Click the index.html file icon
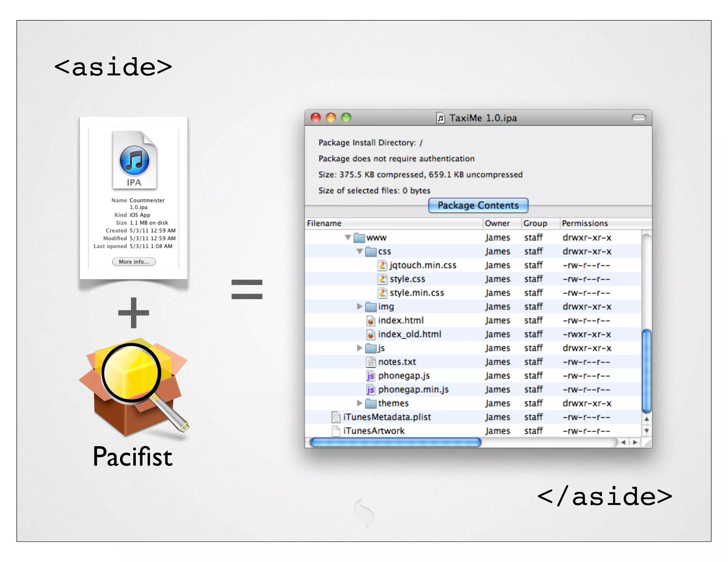The image size is (728, 562). [x=371, y=320]
